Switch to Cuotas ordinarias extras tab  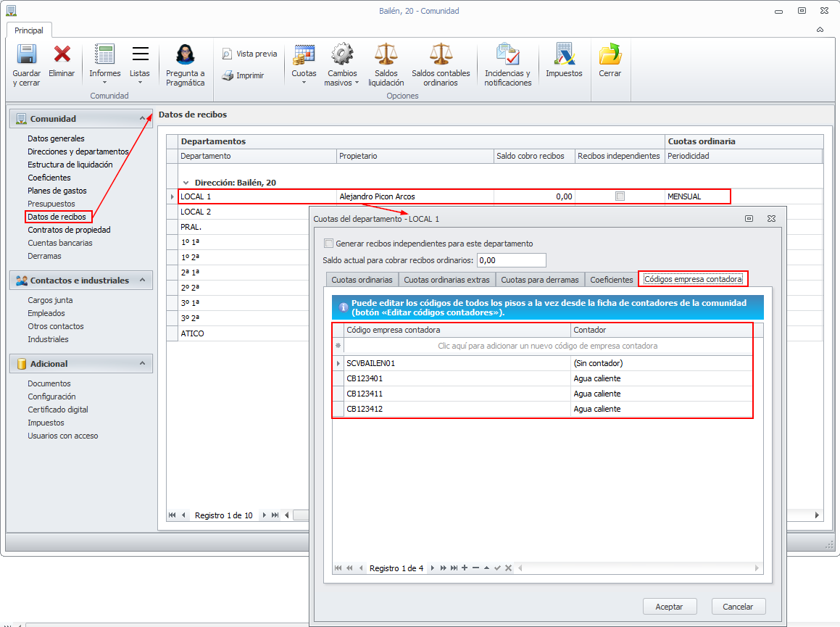click(446, 280)
